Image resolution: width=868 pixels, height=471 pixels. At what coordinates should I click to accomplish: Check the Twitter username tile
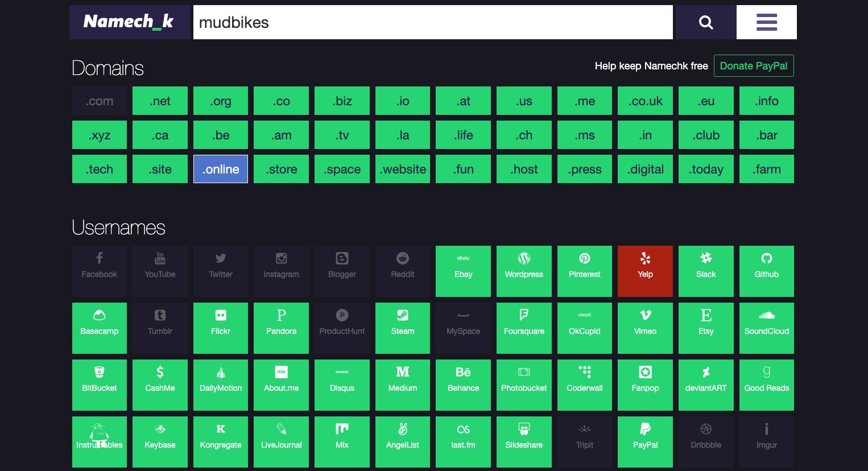pos(221,271)
